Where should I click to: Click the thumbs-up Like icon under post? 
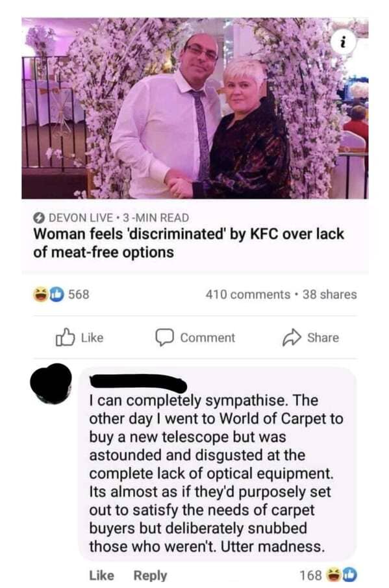coord(65,337)
